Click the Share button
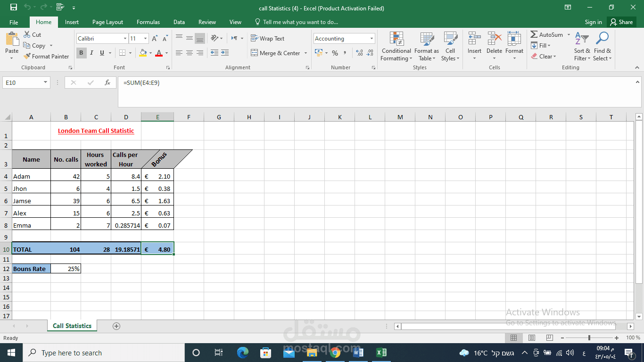Image resolution: width=644 pixels, height=362 pixels. [621, 22]
